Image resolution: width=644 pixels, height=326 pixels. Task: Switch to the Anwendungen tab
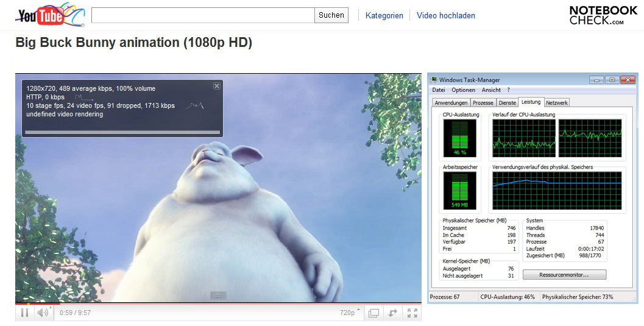(451, 102)
